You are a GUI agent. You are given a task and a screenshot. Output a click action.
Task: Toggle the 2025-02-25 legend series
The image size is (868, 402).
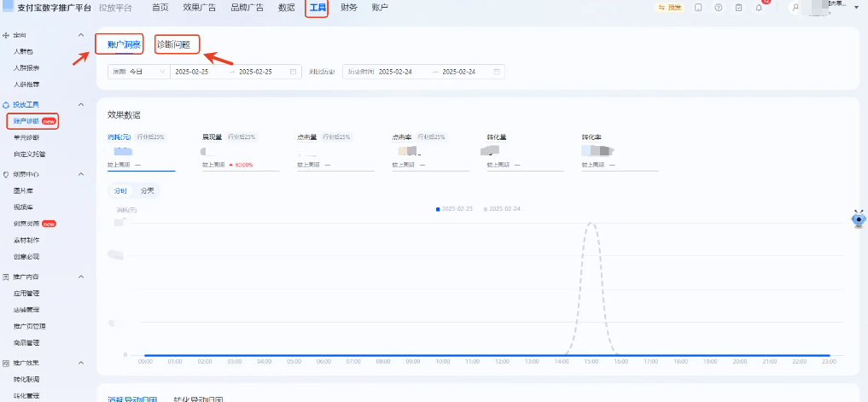454,209
